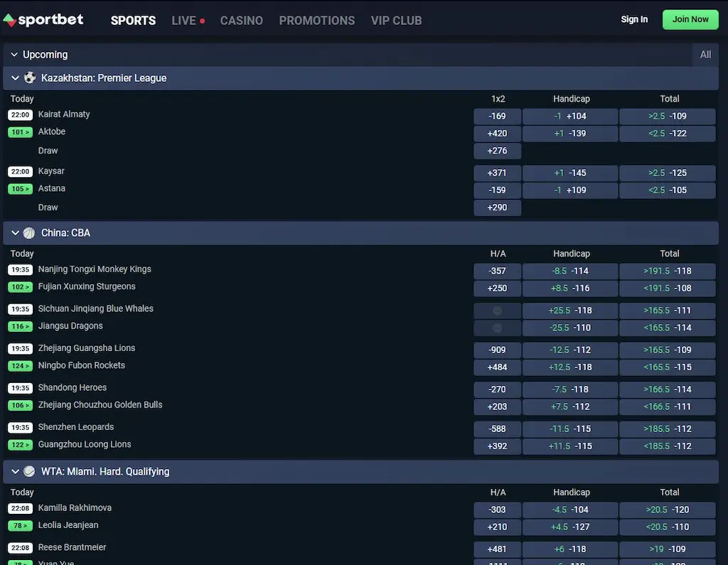
Task: Open the 102 > markets badge for Fujian
Action: pyautogui.click(x=20, y=287)
